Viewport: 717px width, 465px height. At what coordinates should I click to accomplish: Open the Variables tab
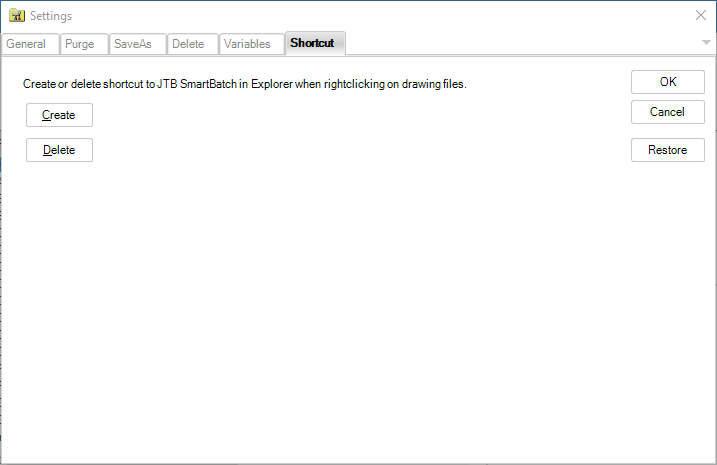[251, 44]
